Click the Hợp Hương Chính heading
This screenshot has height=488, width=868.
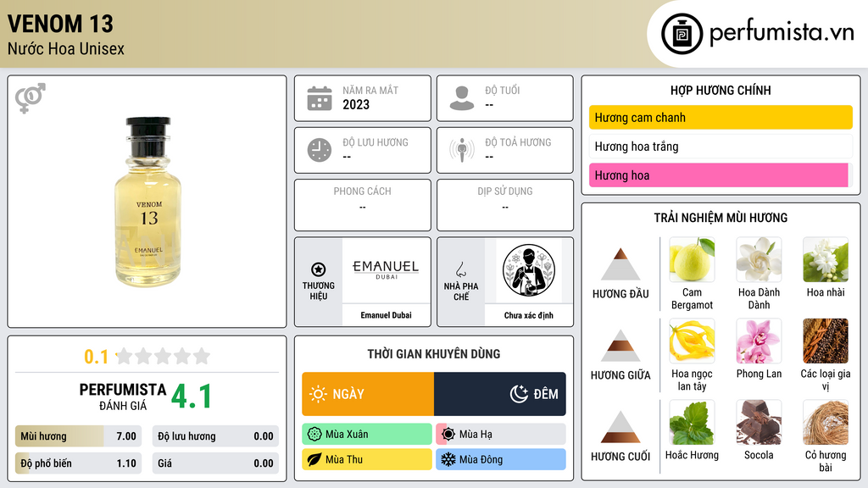(x=721, y=90)
